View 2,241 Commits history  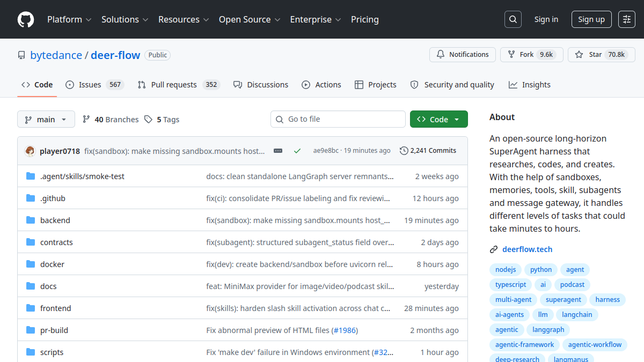(428, 151)
